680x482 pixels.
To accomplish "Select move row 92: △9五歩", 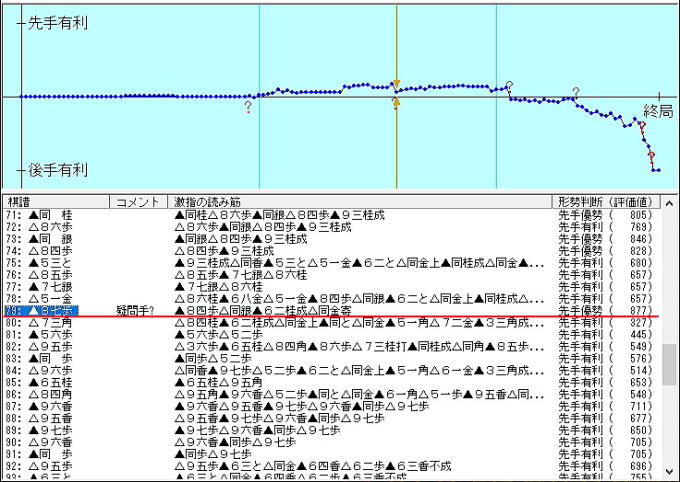I will pos(331,466).
